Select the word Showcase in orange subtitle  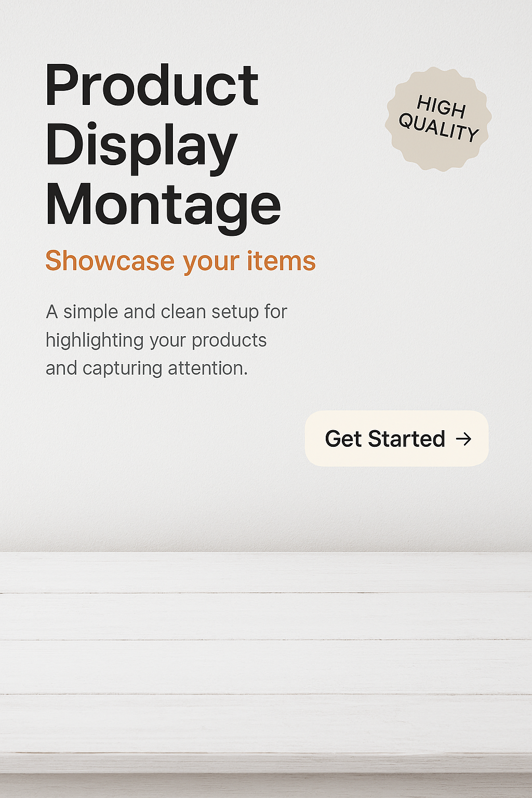[110, 261]
